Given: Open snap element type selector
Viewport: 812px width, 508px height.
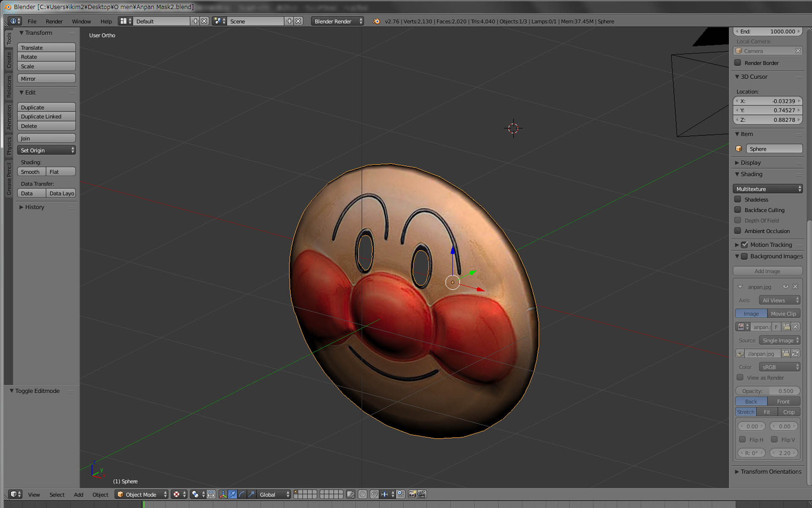Looking at the screenshot, I should click(x=387, y=494).
